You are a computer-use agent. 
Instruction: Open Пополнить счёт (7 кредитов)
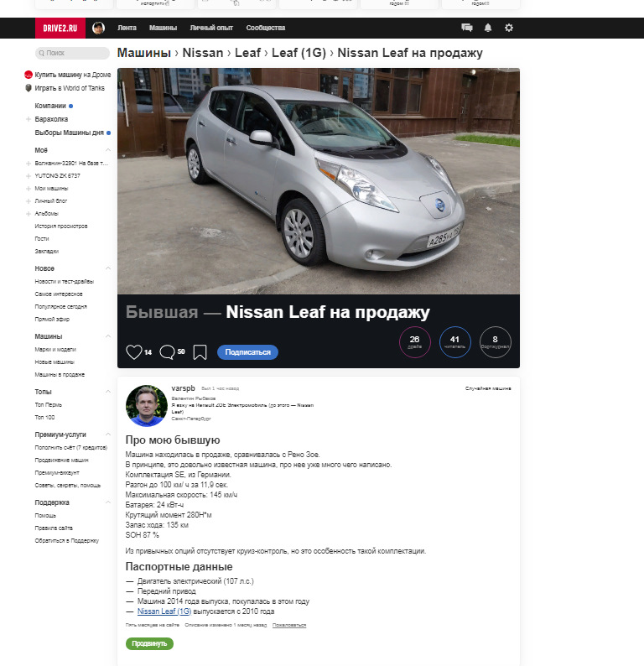click(71, 448)
